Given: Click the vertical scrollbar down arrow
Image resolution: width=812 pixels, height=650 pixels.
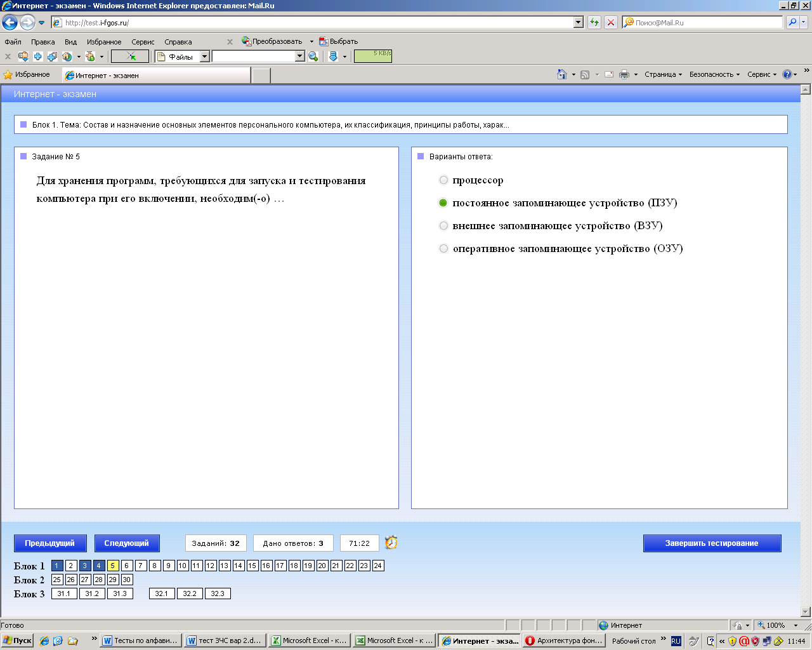Looking at the screenshot, I should 806,612.
